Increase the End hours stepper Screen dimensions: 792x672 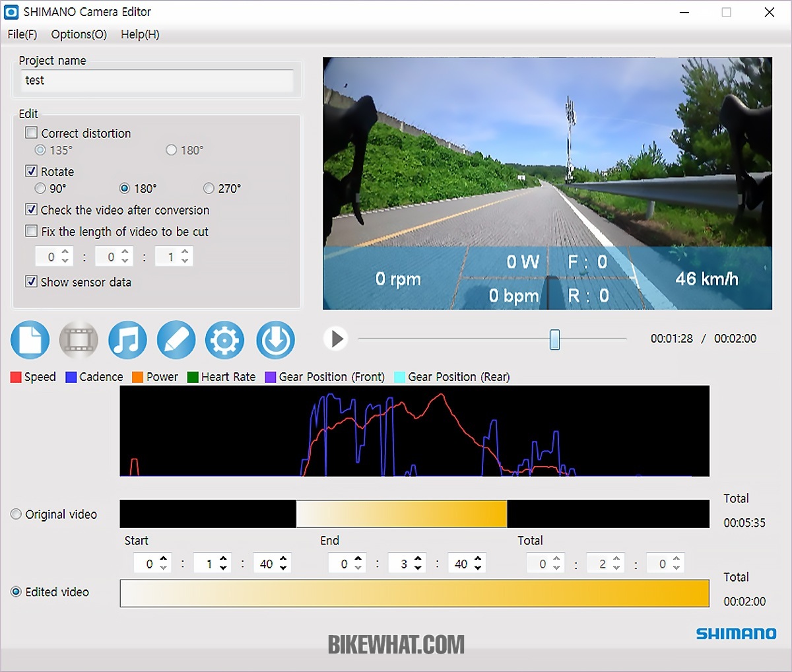(358, 559)
